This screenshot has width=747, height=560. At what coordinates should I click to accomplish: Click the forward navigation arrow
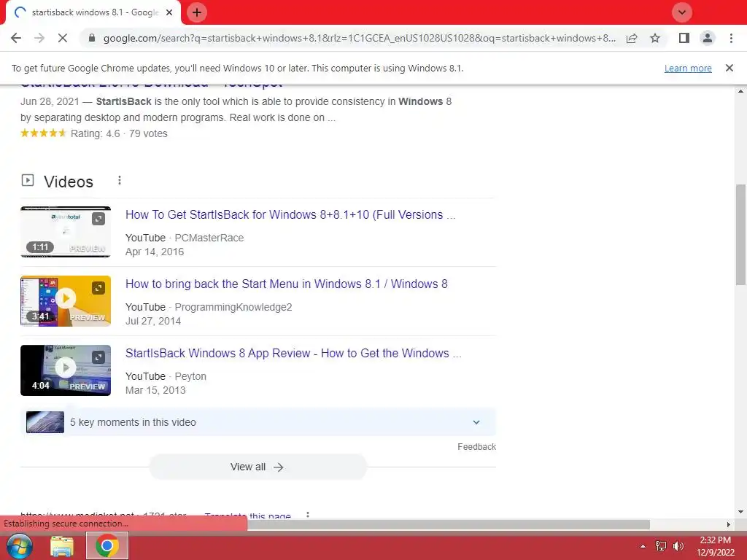tap(39, 38)
